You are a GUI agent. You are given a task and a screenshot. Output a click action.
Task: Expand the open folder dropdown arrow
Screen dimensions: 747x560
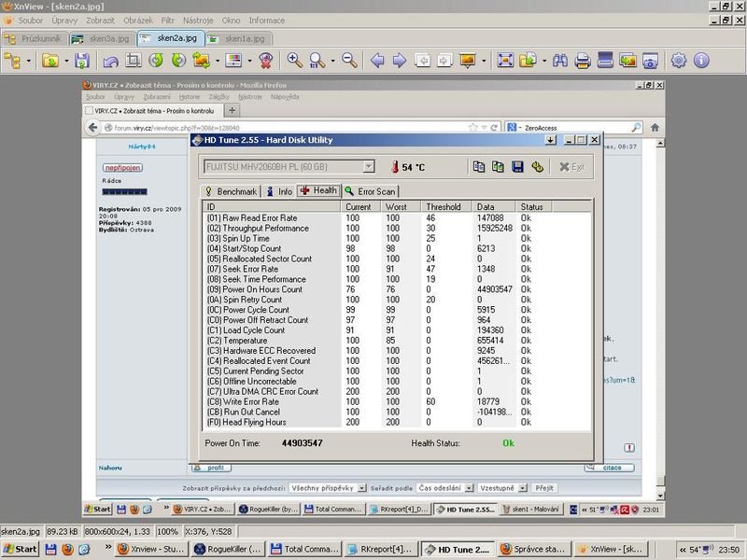point(66,61)
